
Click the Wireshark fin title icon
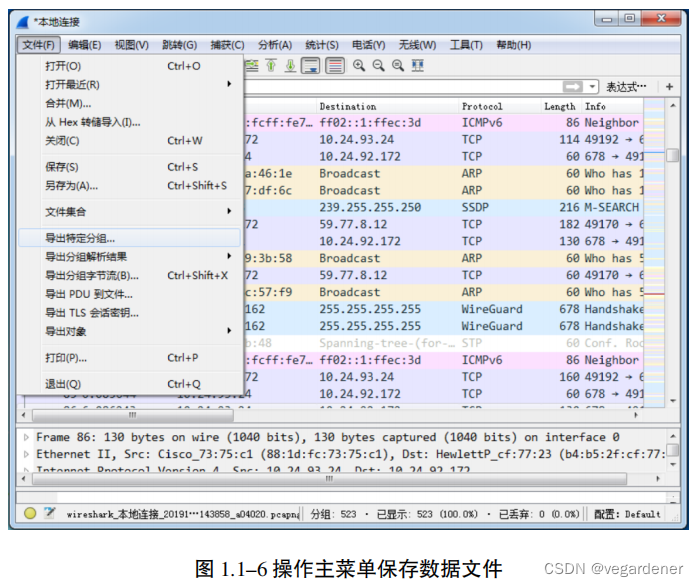(x=23, y=22)
